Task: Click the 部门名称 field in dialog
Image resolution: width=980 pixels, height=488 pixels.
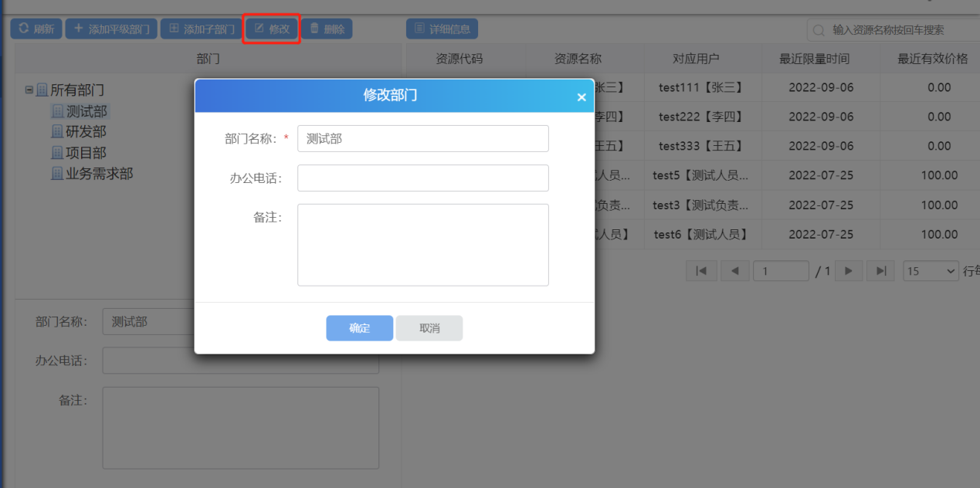Action: tap(422, 139)
